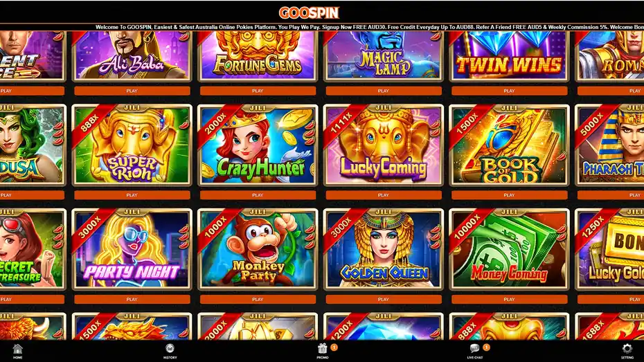Open the Party Night game thumbnail
This screenshot has height=362, width=644.
132,250
